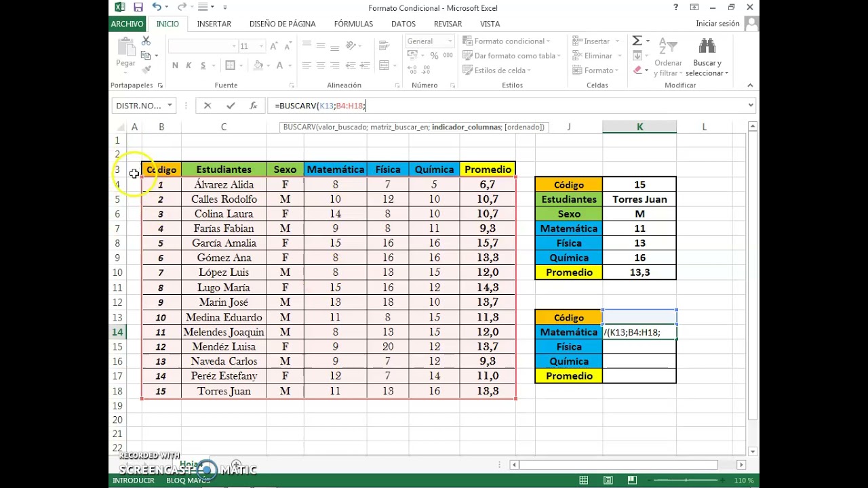This screenshot has height=488, width=868.
Task: Toggle middle vertical alignment
Action: (321, 45)
